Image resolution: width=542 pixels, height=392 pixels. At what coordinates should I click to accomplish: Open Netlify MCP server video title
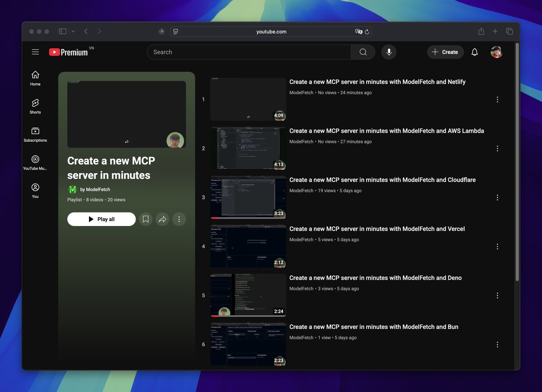[x=378, y=82]
